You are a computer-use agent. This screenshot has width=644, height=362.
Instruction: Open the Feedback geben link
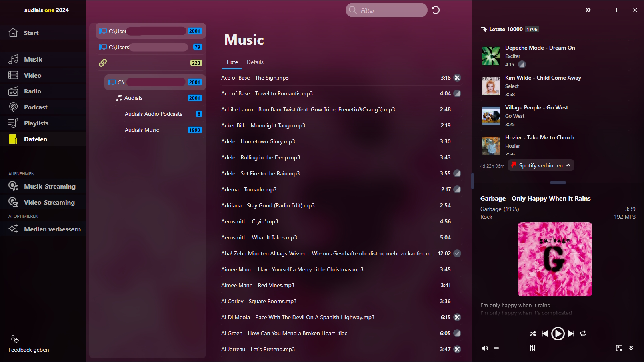point(29,350)
